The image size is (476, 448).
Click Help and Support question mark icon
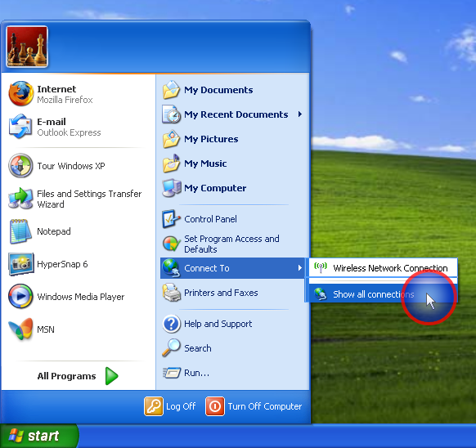(172, 324)
